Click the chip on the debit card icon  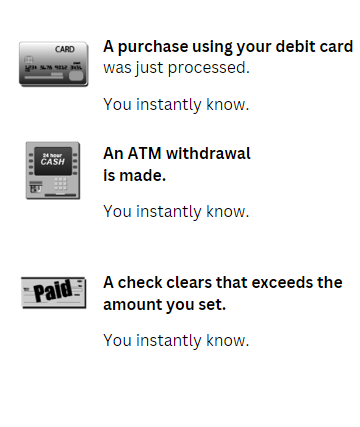[29, 60]
